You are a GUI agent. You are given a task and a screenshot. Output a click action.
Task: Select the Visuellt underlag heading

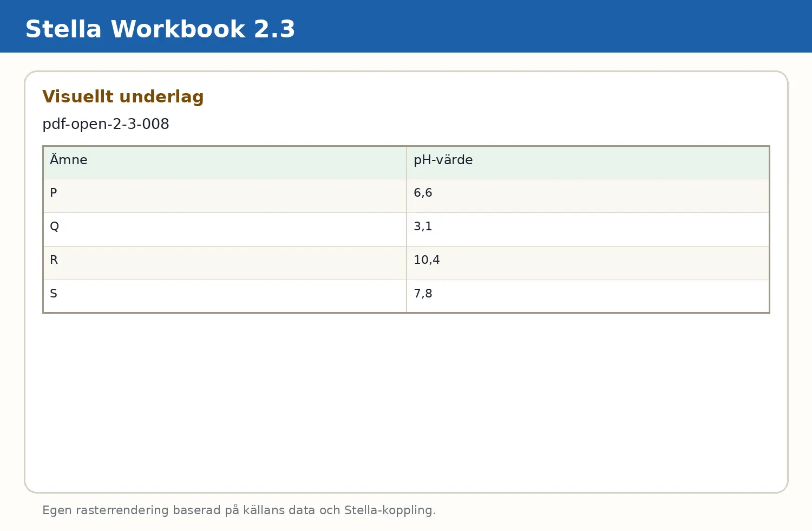click(123, 97)
